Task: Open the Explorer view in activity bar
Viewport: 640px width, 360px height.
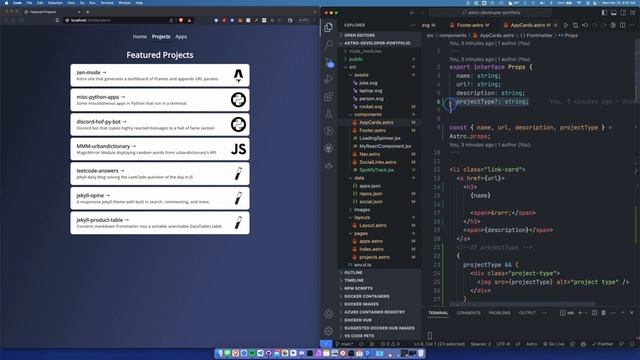Action: coord(329,27)
